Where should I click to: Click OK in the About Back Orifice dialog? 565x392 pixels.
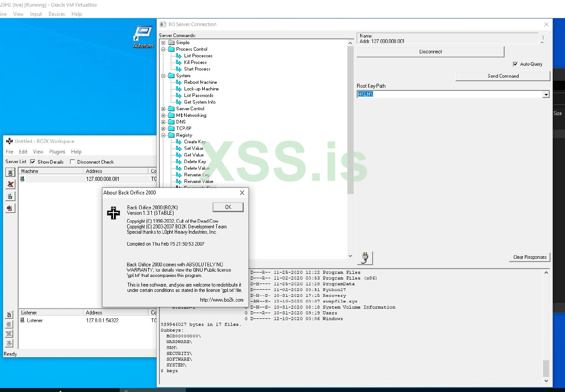(228, 207)
